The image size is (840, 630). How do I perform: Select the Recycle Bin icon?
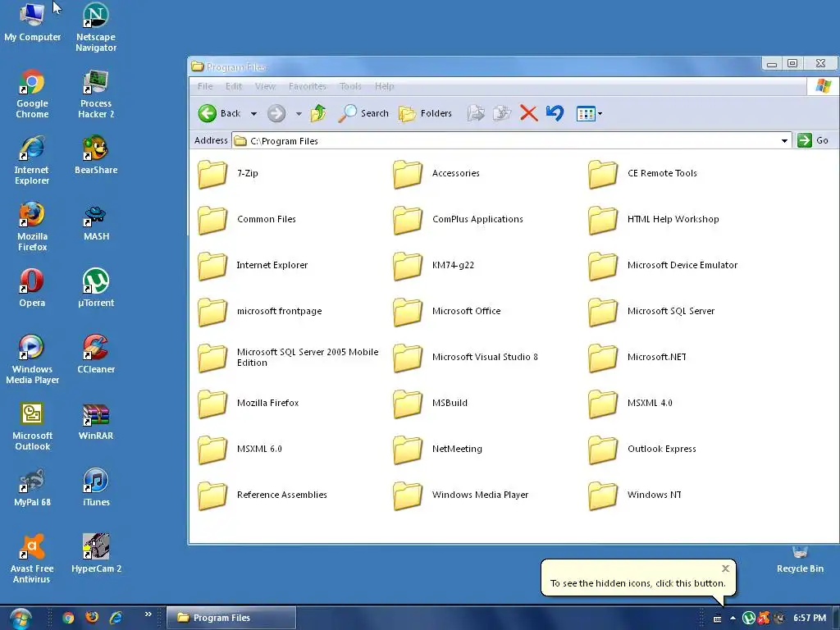point(800,559)
